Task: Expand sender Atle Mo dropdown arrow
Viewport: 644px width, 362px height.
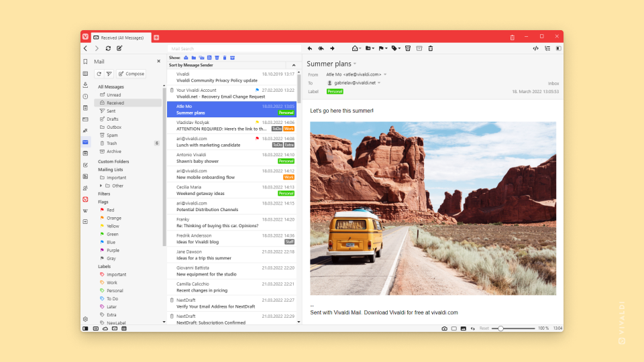Action: tap(385, 74)
